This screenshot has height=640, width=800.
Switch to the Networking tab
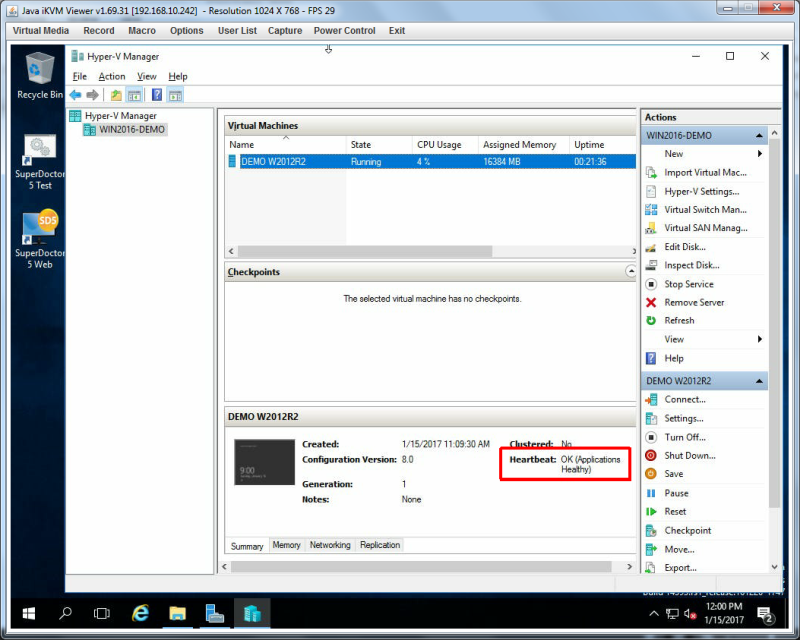[330, 545]
